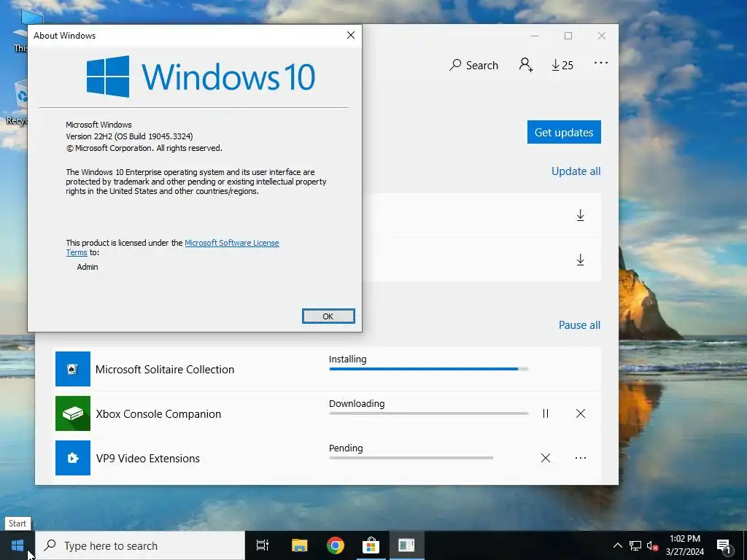This screenshot has width=747, height=560.
Task: Click the Version 22H2 build text
Action: point(129,136)
